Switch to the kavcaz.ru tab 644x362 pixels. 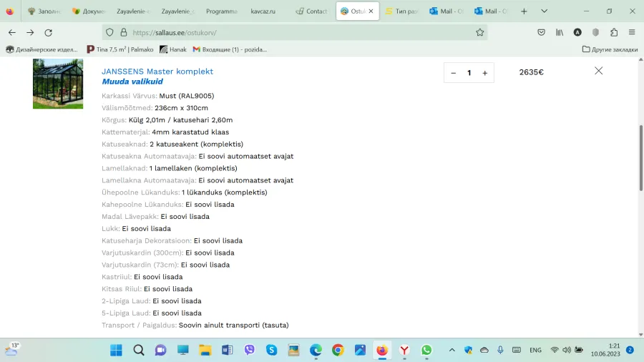pyautogui.click(x=263, y=11)
